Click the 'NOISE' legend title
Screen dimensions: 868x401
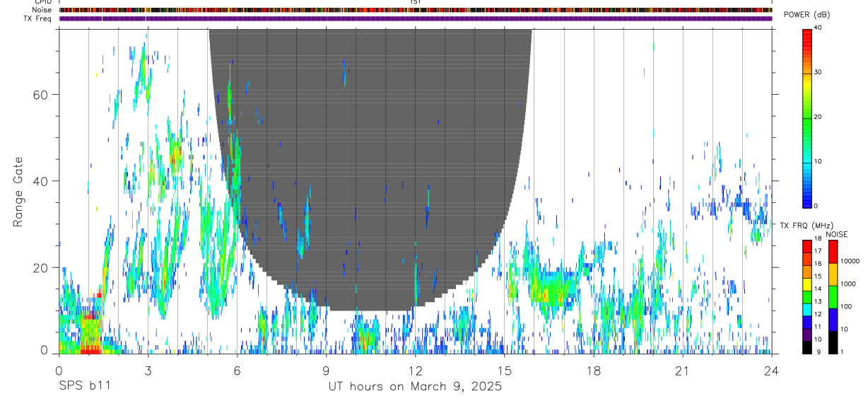tap(835, 234)
